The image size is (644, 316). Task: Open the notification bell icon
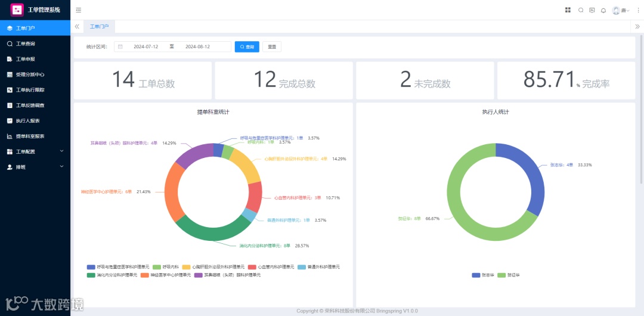[603, 10]
